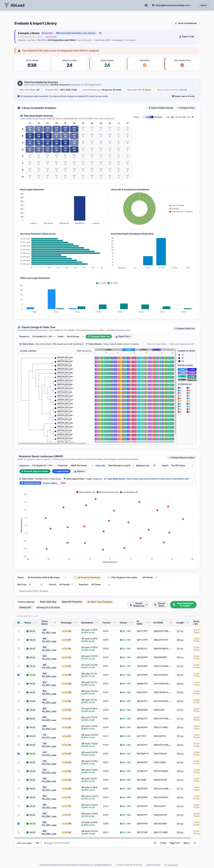Click the Logout button
The height and width of the screenshot is (868, 214).
(x=203, y=5)
